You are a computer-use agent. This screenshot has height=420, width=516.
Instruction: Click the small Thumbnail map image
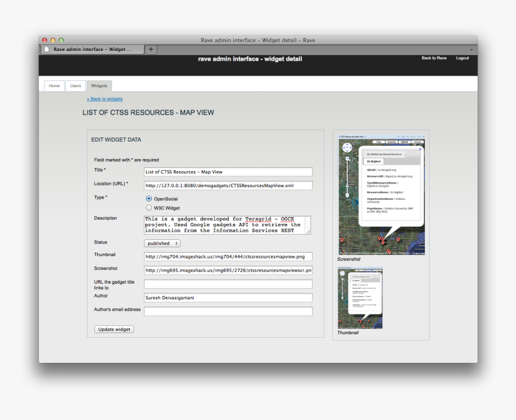click(360, 298)
